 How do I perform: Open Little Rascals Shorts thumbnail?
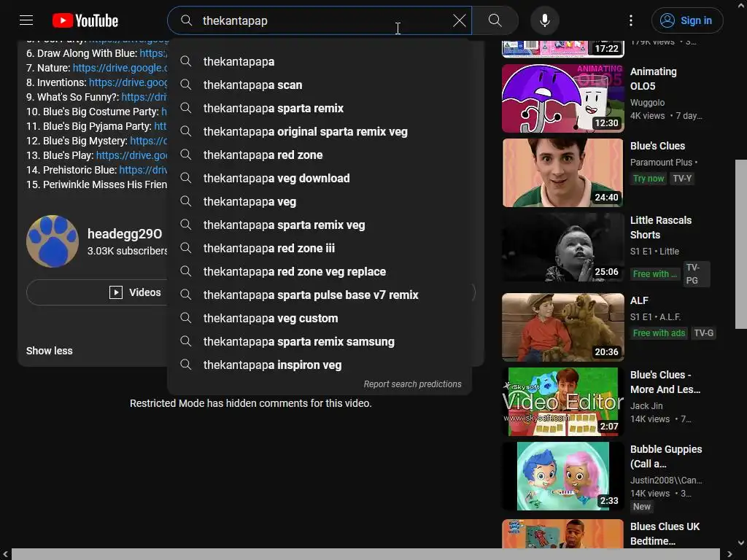562,247
